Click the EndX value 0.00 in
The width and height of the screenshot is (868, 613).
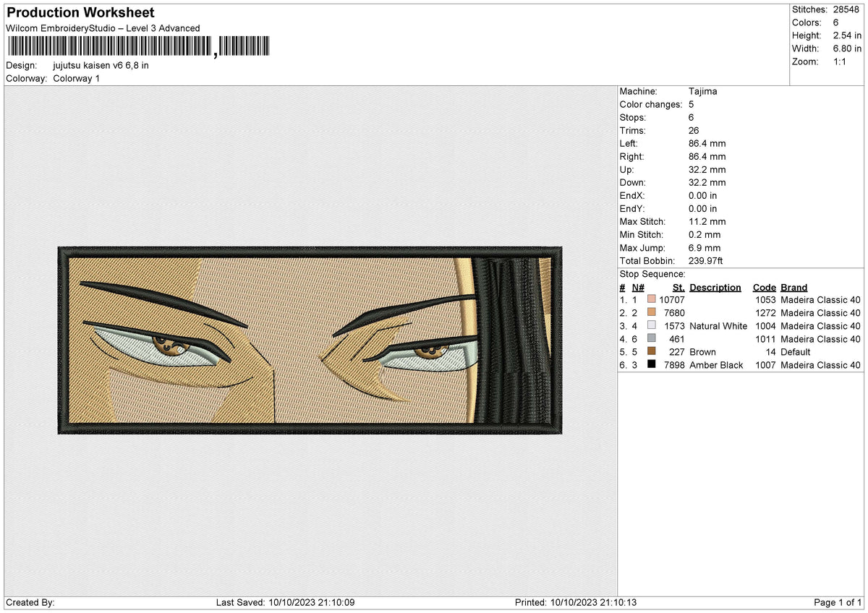[703, 196]
